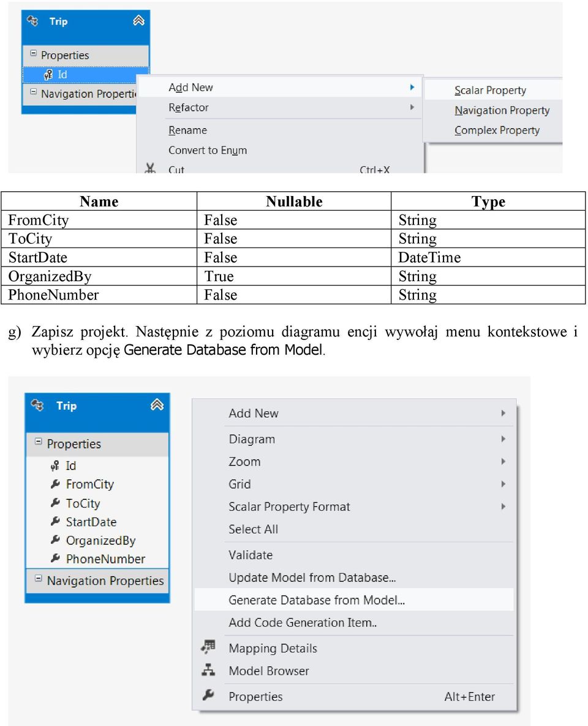Click the wrench icon beside PhoneNumber
The height and width of the screenshot is (726, 588).
pos(55,559)
